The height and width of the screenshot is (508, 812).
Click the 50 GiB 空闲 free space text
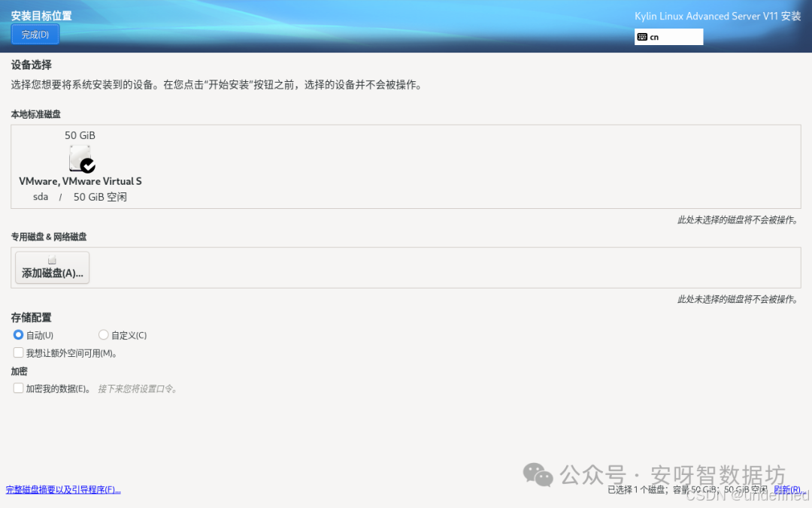tap(100, 197)
